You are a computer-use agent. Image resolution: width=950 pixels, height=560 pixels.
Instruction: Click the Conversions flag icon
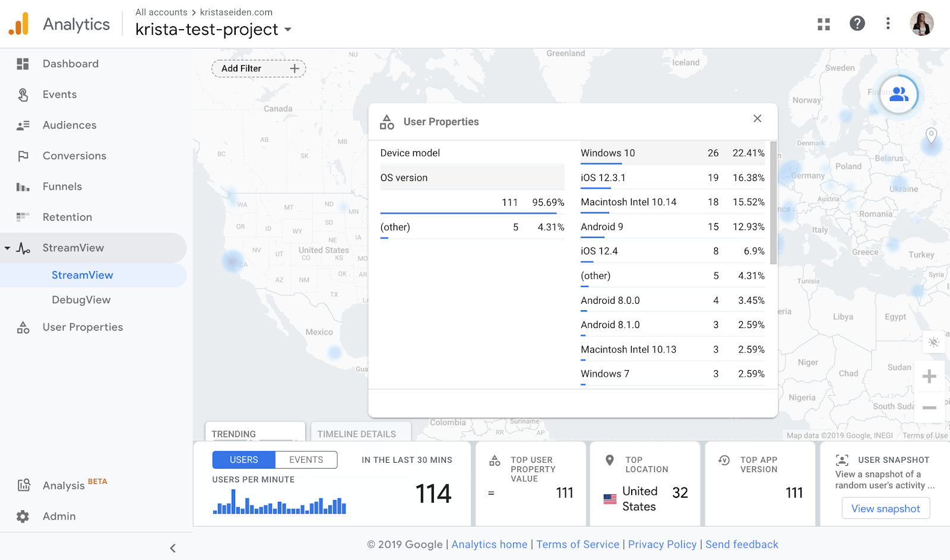click(23, 156)
